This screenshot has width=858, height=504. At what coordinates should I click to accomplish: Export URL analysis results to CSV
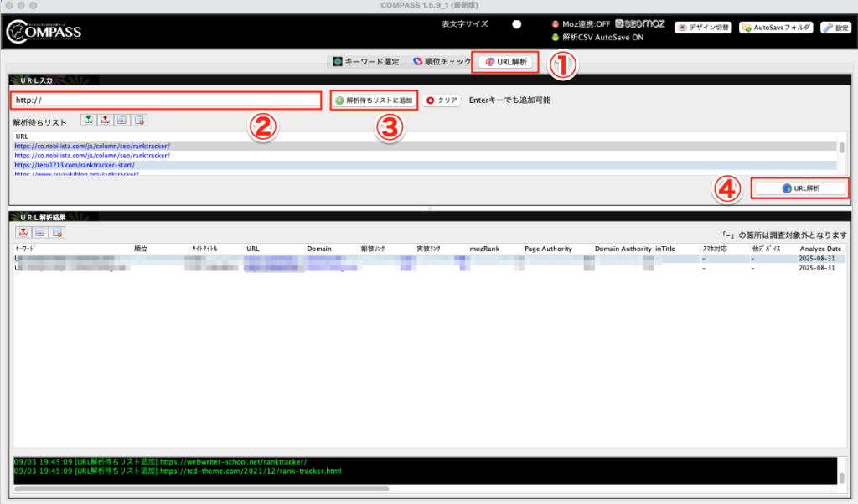[23, 232]
